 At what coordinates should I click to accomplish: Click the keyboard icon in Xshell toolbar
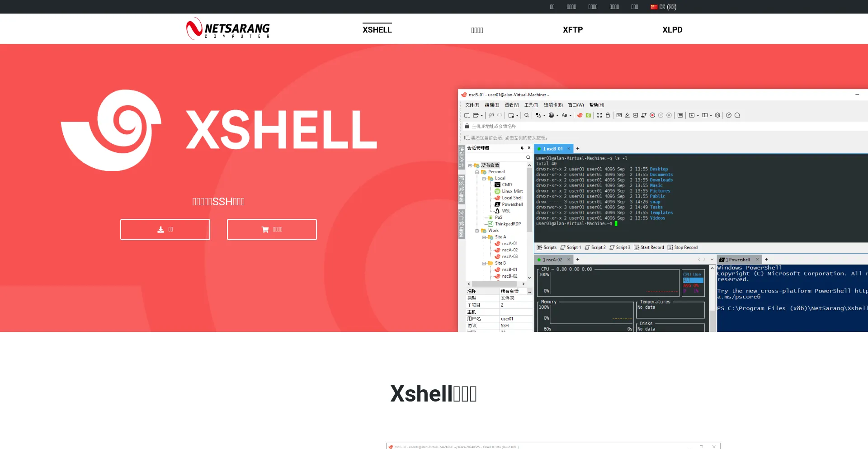pos(619,115)
